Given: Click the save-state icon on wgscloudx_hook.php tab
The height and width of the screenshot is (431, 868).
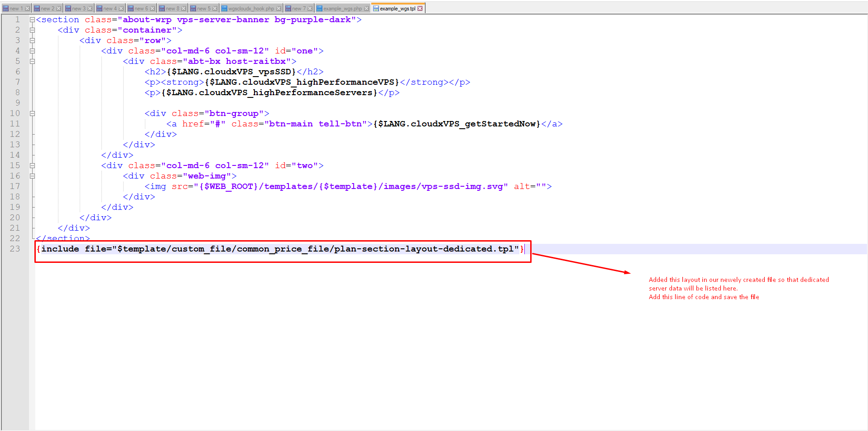Looking at the screenshot, I should (x=224, y=9).
